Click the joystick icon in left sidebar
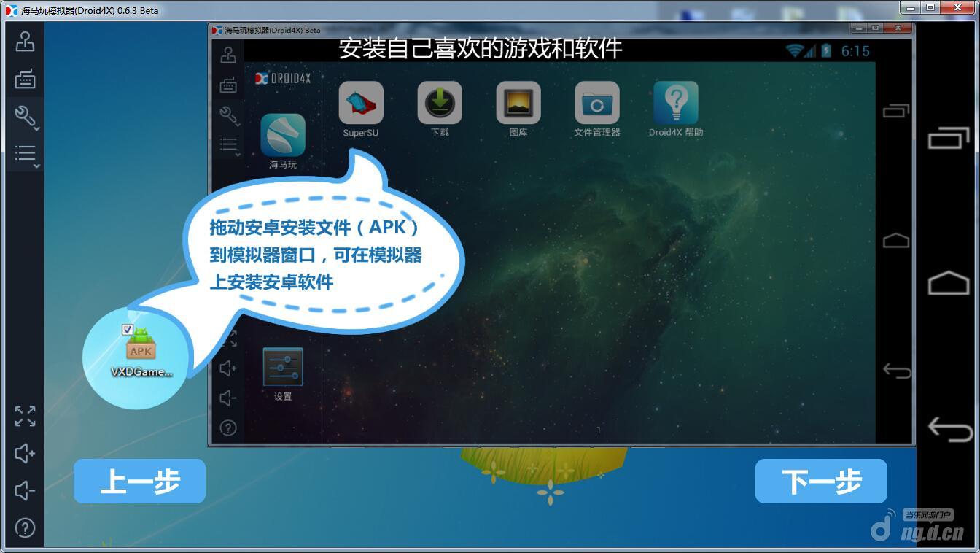The height and width of the screenshot is (553, 980). click(25, 42)
